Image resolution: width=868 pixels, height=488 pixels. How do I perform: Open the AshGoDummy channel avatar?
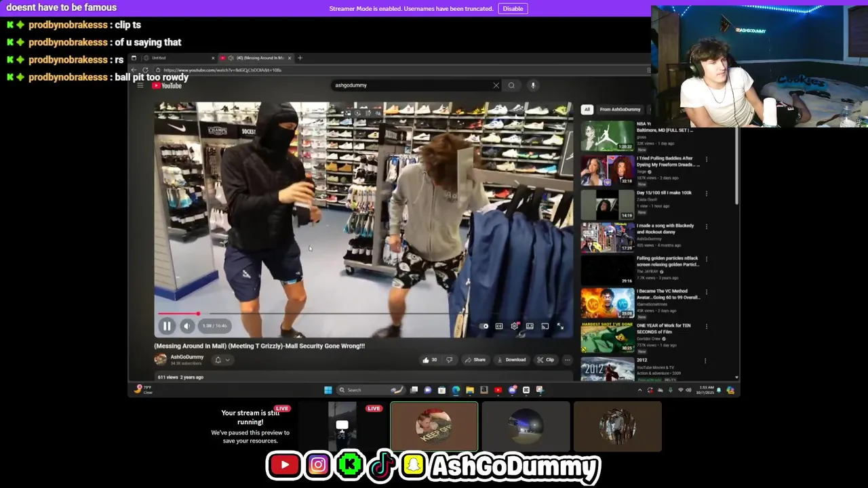click(x=160, y=360)
